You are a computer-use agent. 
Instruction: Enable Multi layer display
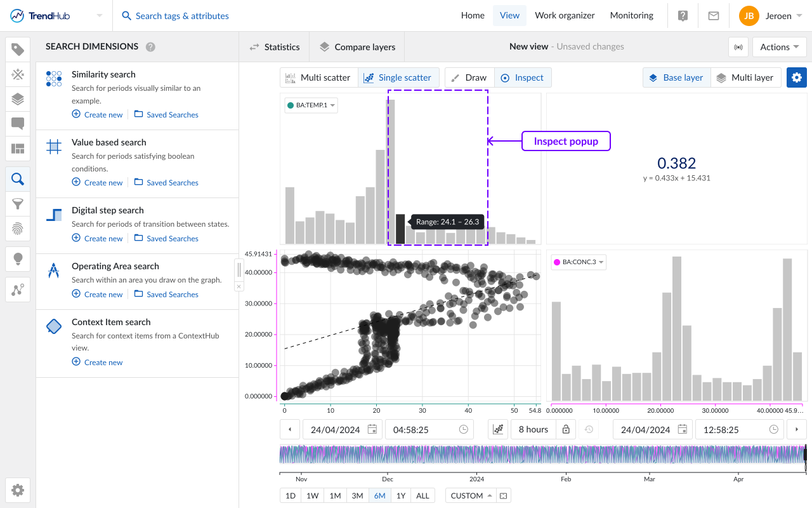click(x=745, y=77)
